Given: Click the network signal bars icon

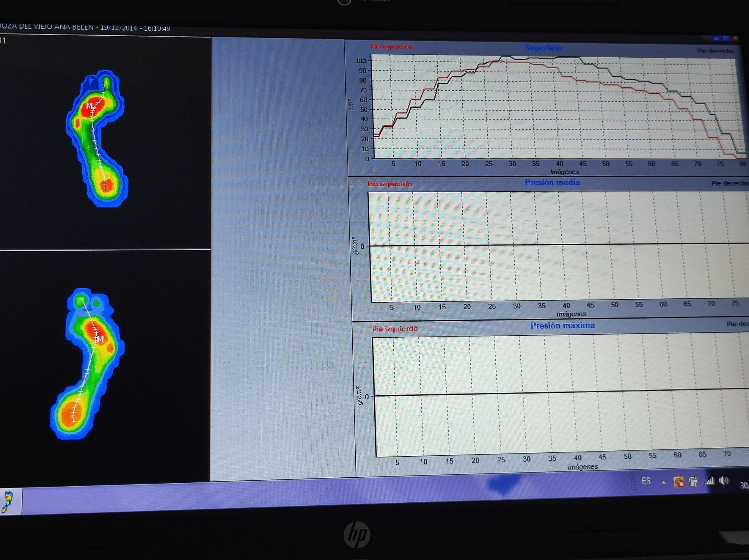Looking at the screenshot, I should [x=709, y=482].
